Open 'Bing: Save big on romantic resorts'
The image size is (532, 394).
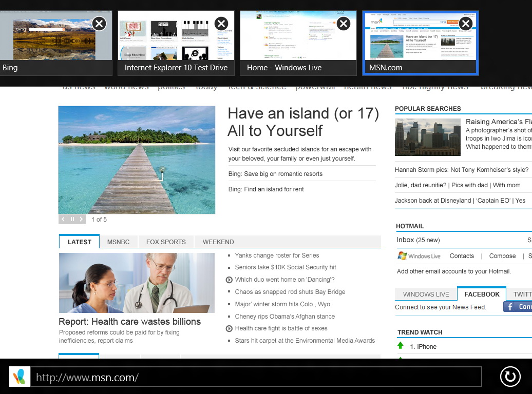pos(275,174)
